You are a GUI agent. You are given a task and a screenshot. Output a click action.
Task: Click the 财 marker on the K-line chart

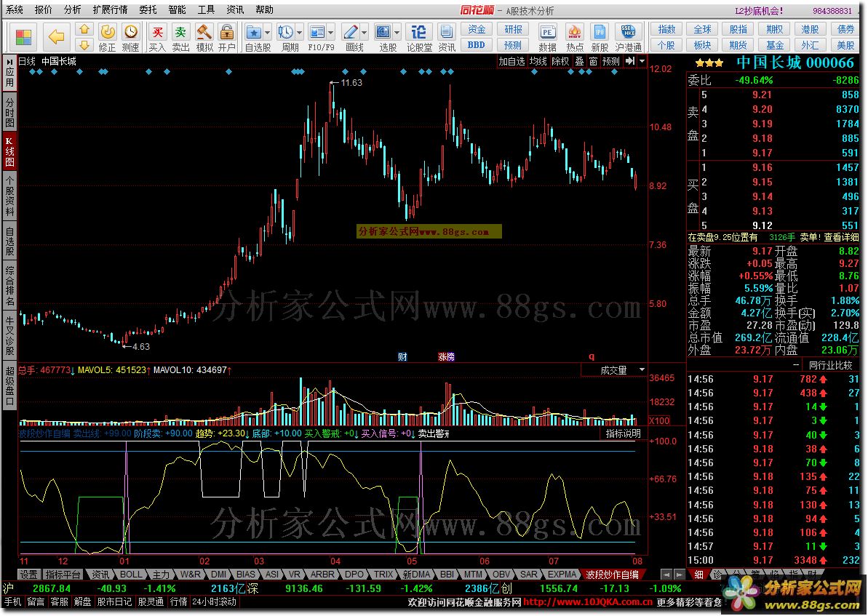tap(402, 357)
